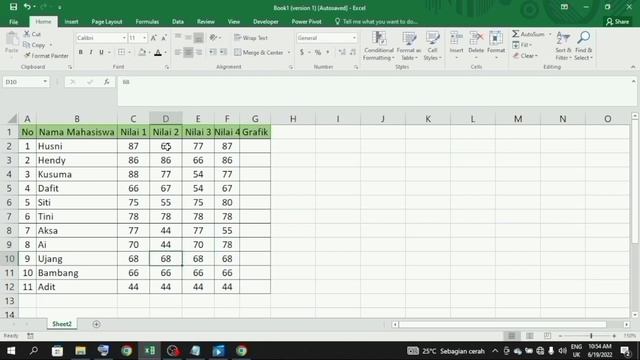Screen dimensions: 640x360
Task: Toggle Bottom Align vertical alignment
Action: [199, 38]
